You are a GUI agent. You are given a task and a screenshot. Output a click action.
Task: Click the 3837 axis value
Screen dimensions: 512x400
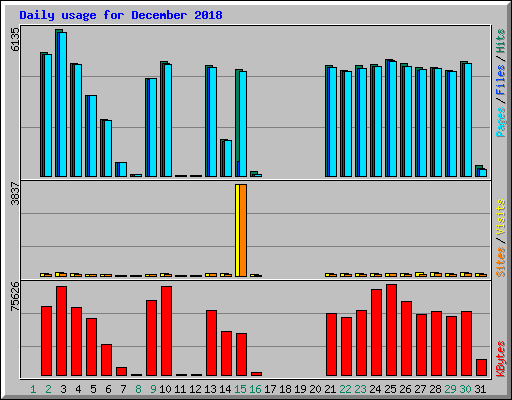point(15,193)
